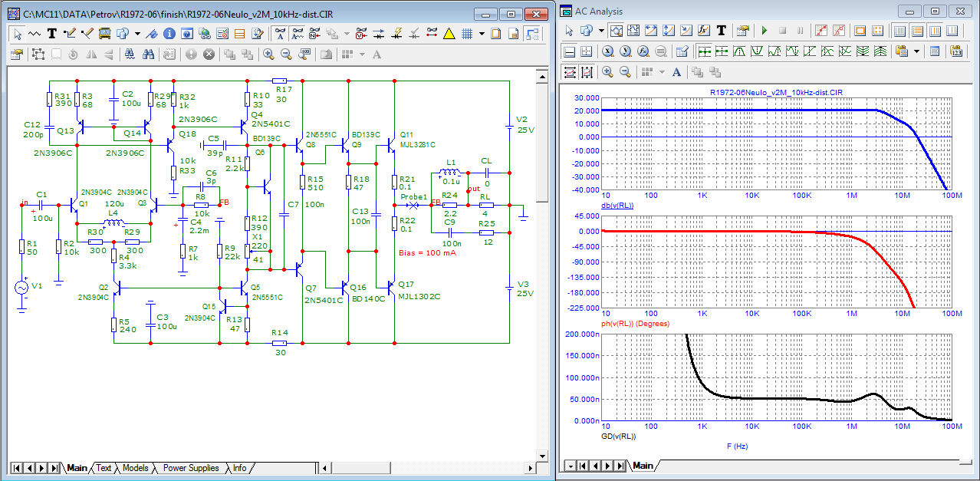Open the Info mode blue icon
Image resolution: width=980 pixels, height=481 pixels.
[x=169, y=34]
